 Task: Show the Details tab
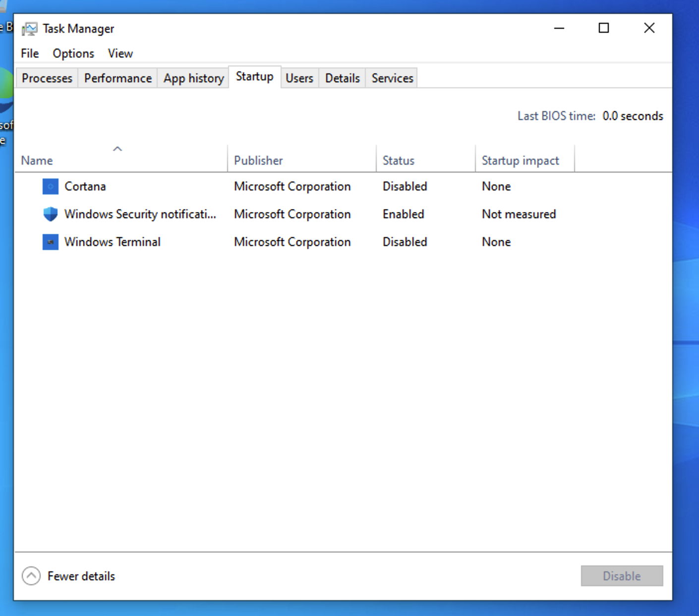(x=343, y=78)
